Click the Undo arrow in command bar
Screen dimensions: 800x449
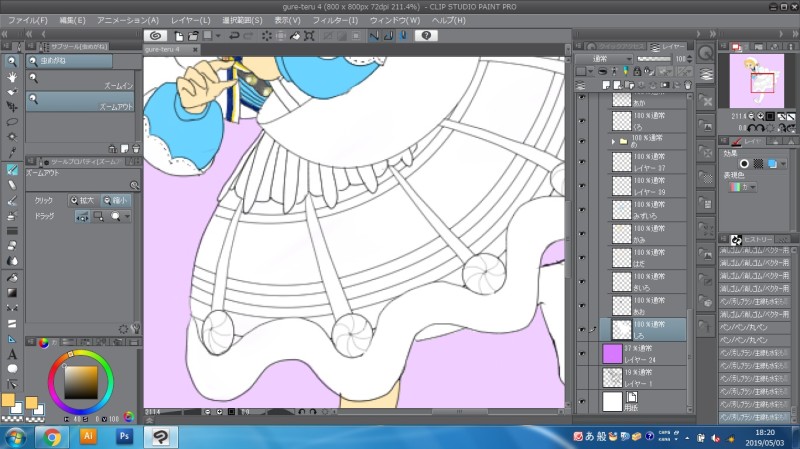[x=233, y=35]
